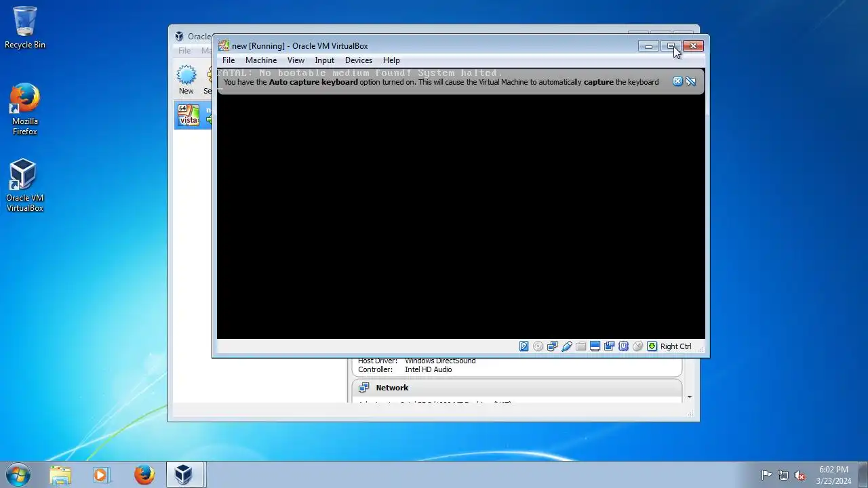
Task: Minimize the running VM window
Action: [x=648, y=46]
